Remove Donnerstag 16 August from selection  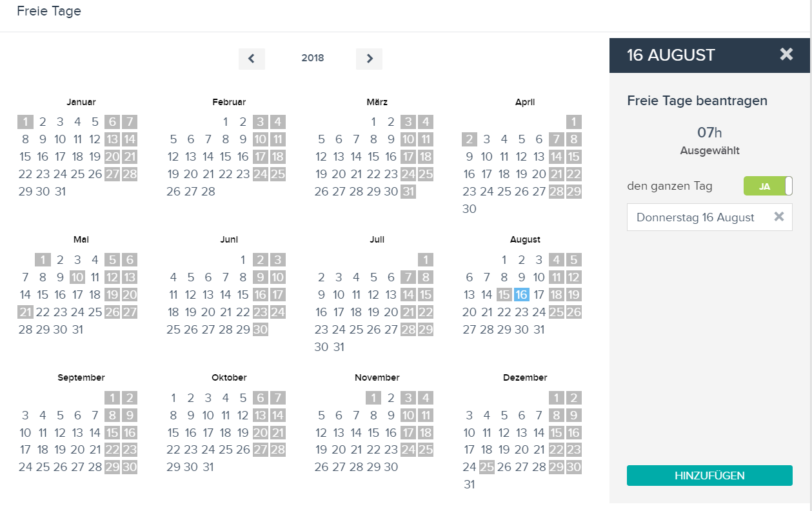779,217
